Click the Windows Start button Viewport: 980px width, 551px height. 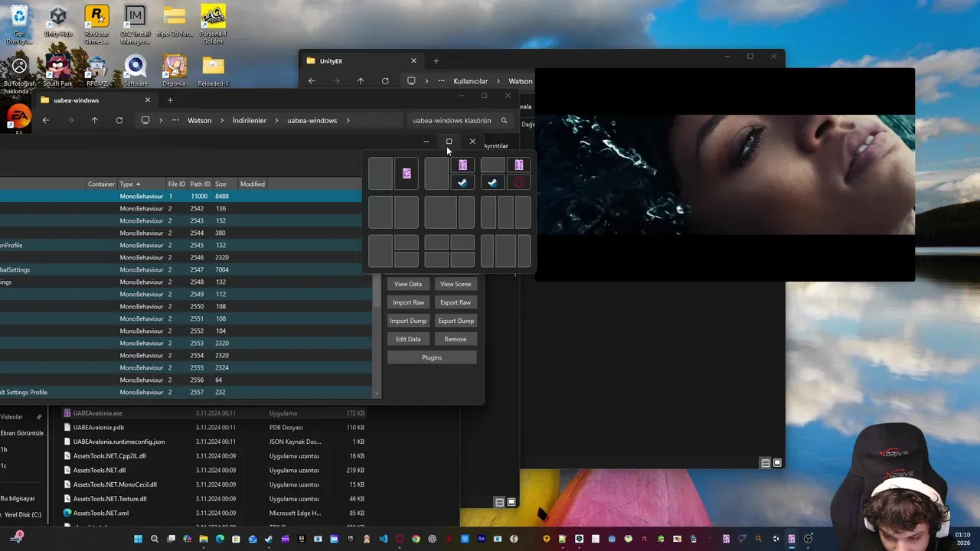tap(139, 539)
